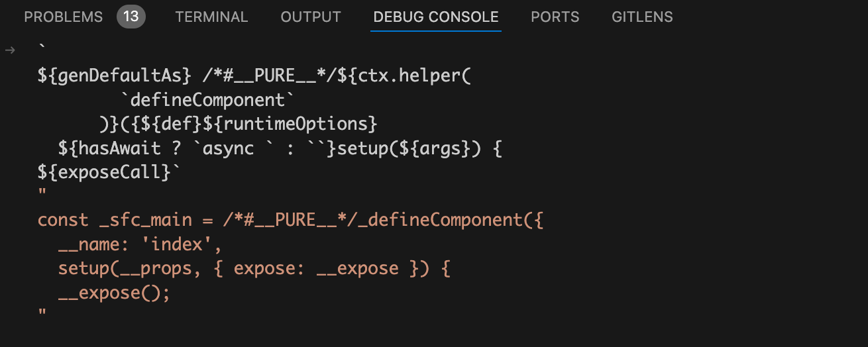Click the line containing ${runtimeOptions}
The image size is (868, 347).
[x=237, y=124]
